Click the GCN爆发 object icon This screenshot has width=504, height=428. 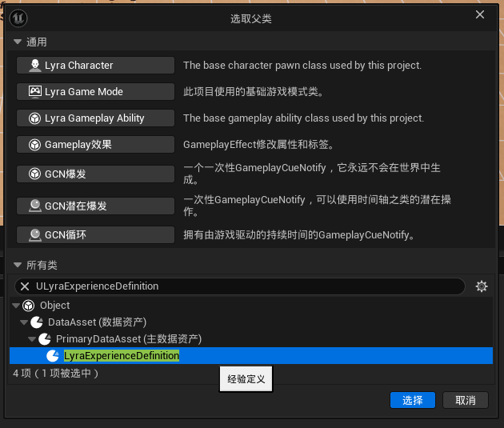click(34, 174)
